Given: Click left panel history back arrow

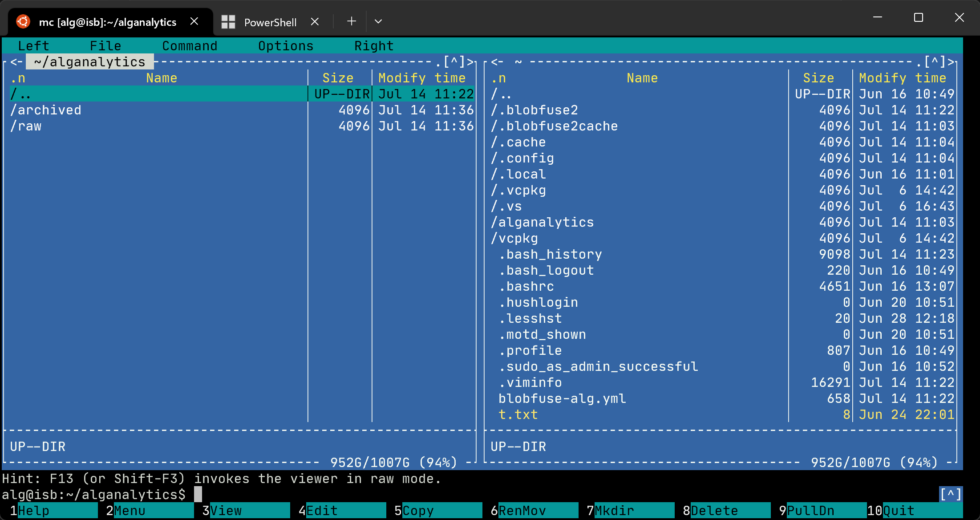Looking at the screenshot, I should tap(16, 62).
